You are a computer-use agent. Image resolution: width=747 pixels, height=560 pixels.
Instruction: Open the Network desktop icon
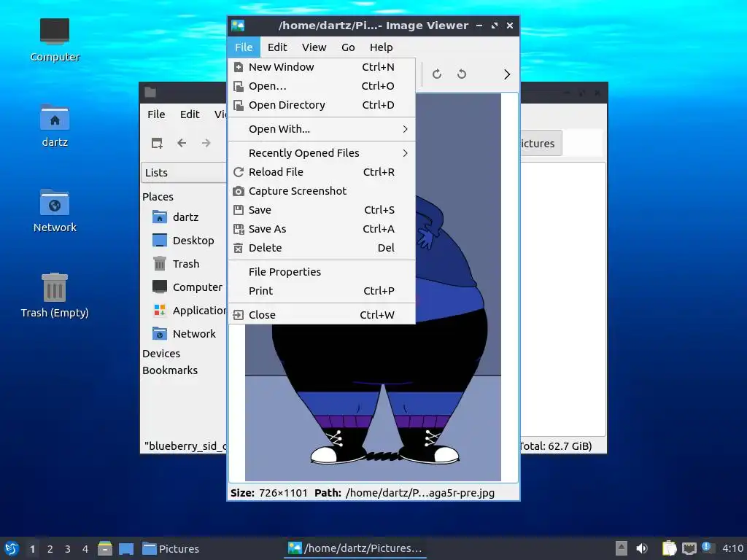pyautogui.click(x=54, y=211)
